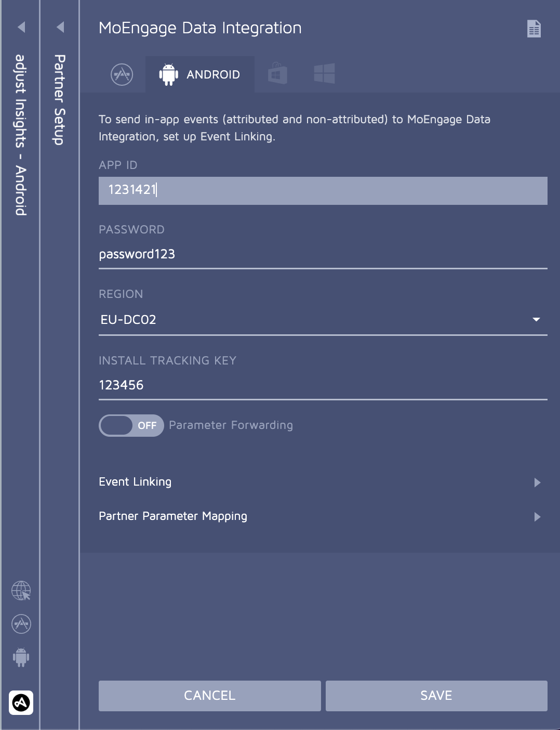Viewport: 560px width, 730px height.
Task: Click the App Store icon in sidebar
Action: [x=21, y=624]
